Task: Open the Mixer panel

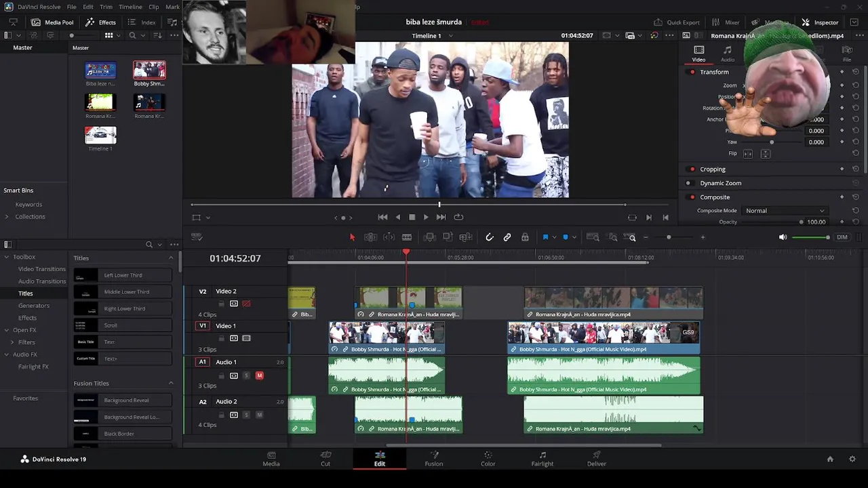Action: coord(726,22)
